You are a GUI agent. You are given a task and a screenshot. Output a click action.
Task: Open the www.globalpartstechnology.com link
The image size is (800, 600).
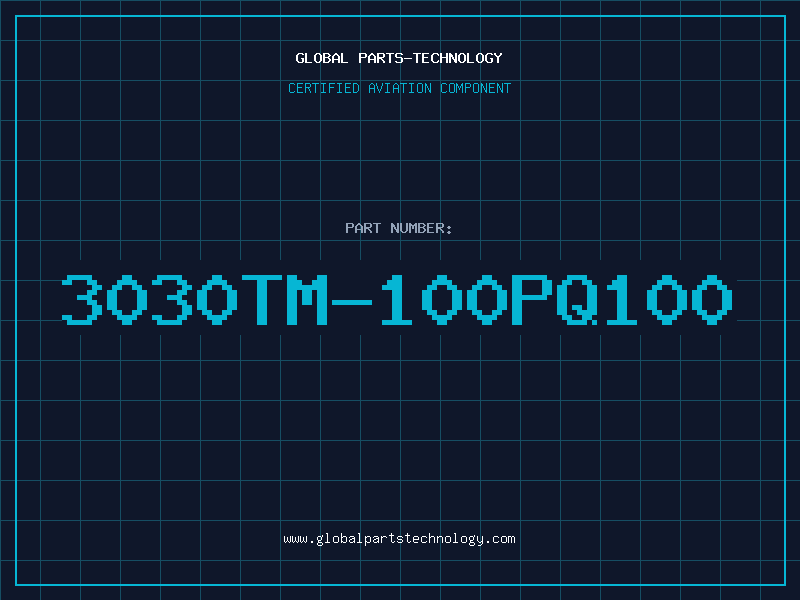pyautogui.click(x=399, y=539)
